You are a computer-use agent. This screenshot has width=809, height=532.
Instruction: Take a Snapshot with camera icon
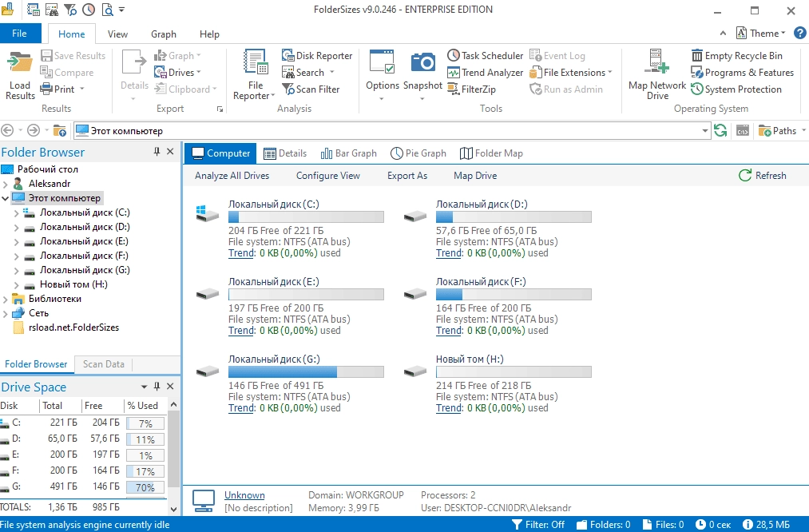422,75
